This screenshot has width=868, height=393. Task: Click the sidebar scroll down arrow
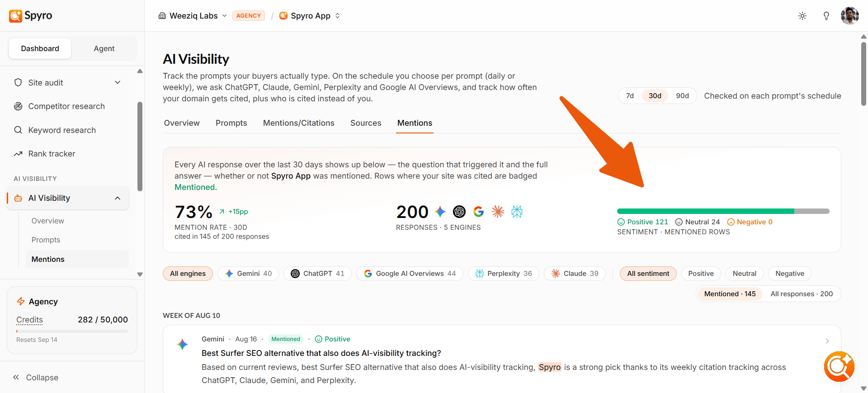pyautogui.click(x=140, y=275)
